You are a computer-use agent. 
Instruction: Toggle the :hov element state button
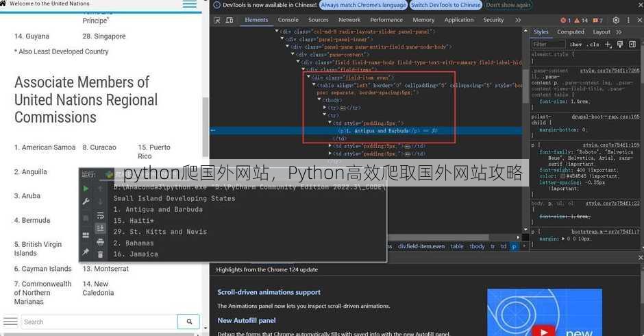coord(575,45)
